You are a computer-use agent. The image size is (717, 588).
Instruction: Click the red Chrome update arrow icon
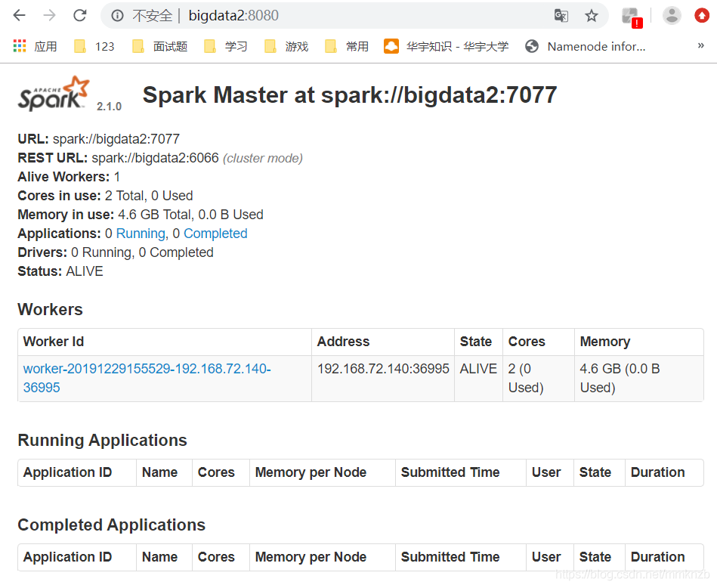(702, 16)
